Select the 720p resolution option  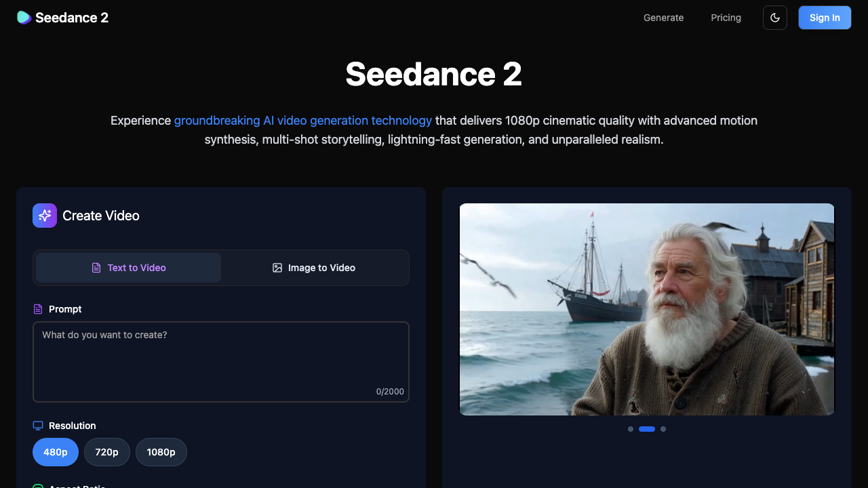106,451
